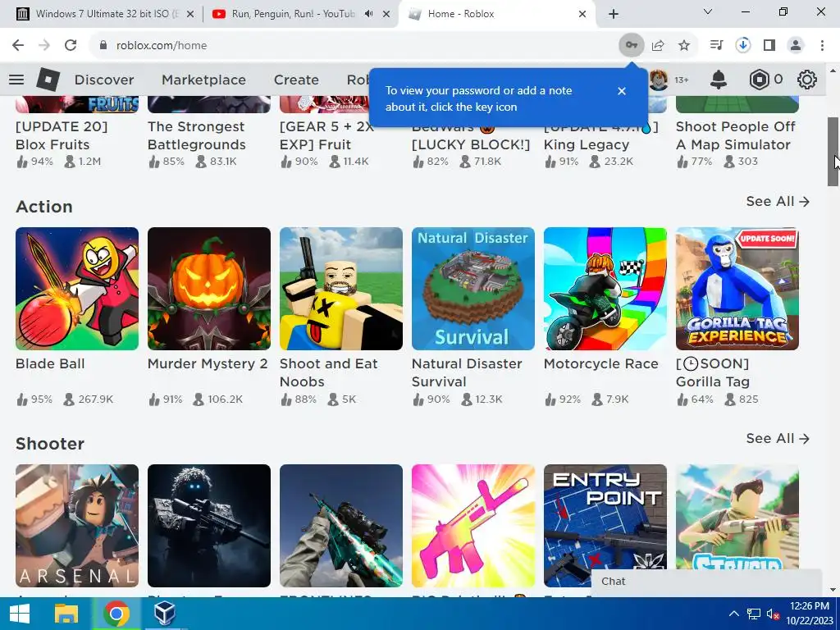The width and height of the screenshot is (840, 630).
Task: Mute the YouTube tab audio icon
Action: point(368,14)
